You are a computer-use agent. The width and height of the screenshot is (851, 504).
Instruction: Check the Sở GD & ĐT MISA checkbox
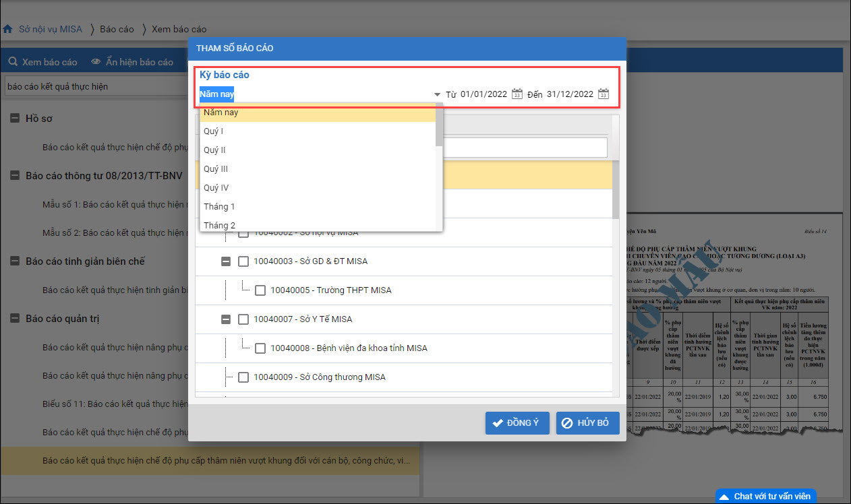[x=243, y=261]
